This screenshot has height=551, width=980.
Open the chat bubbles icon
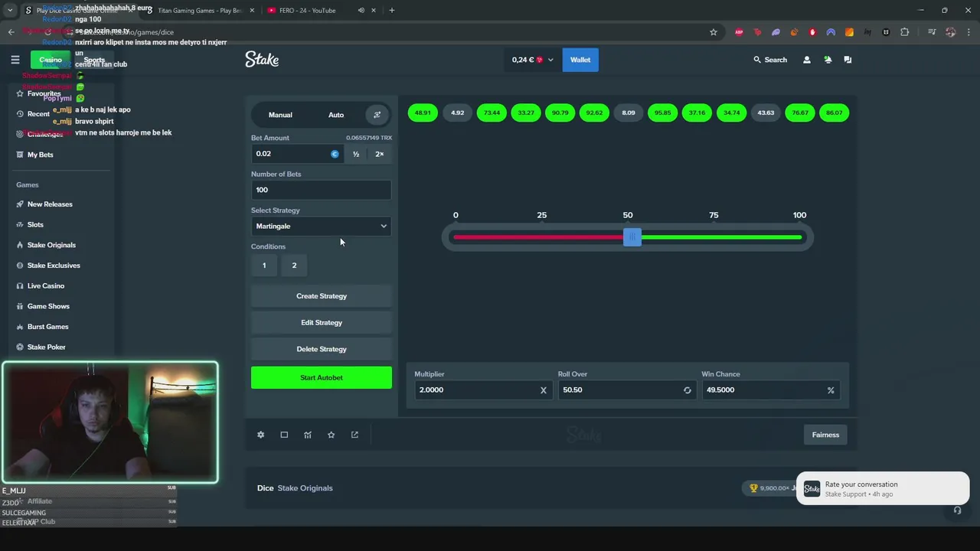pyautogui.click(x=848, y=60)
